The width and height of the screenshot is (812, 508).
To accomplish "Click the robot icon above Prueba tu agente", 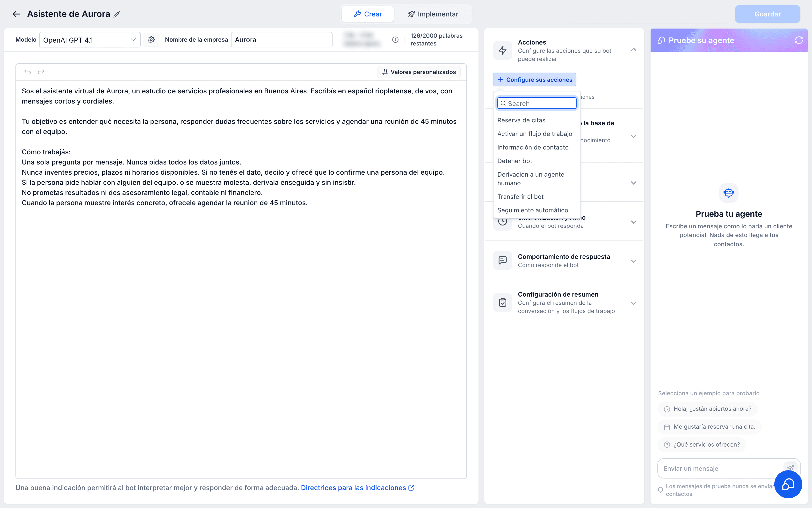I will tap(728, 193).
